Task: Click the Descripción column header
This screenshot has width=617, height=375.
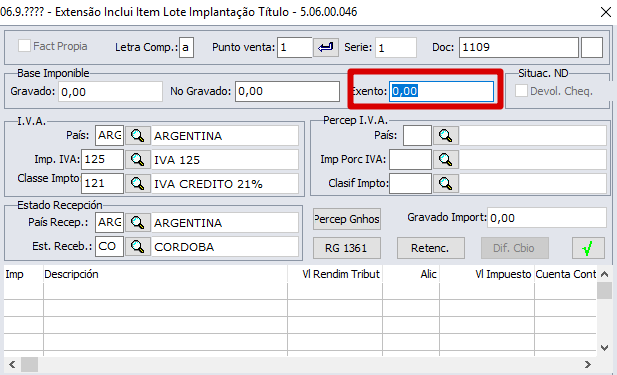Action: point(165,274)
